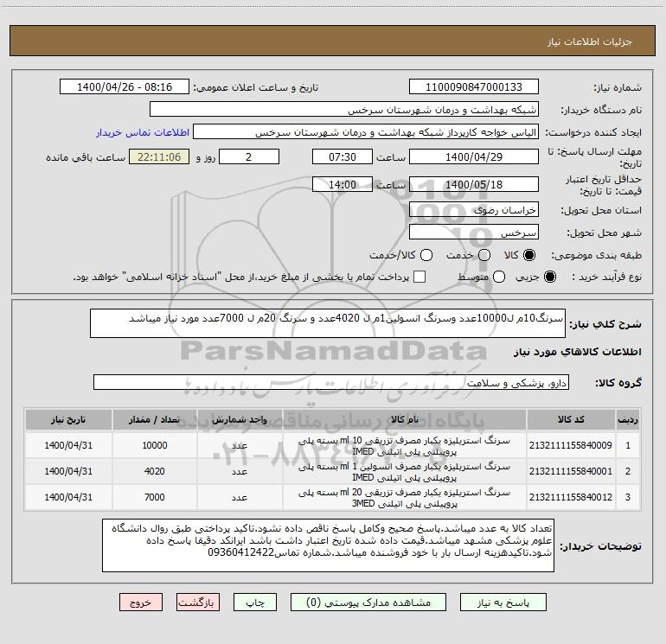
Task: Select the کالا/خدمت radio button
Action: coord(426,255)
